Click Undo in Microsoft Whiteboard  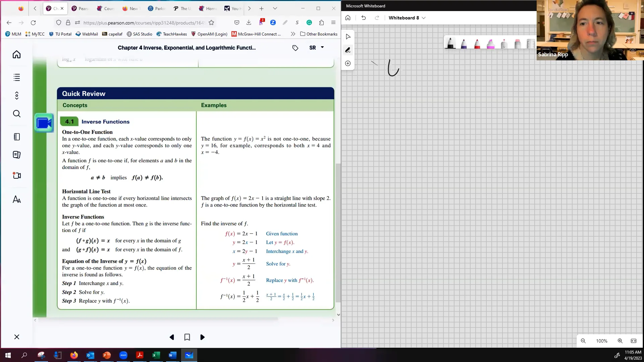(364, 18)
